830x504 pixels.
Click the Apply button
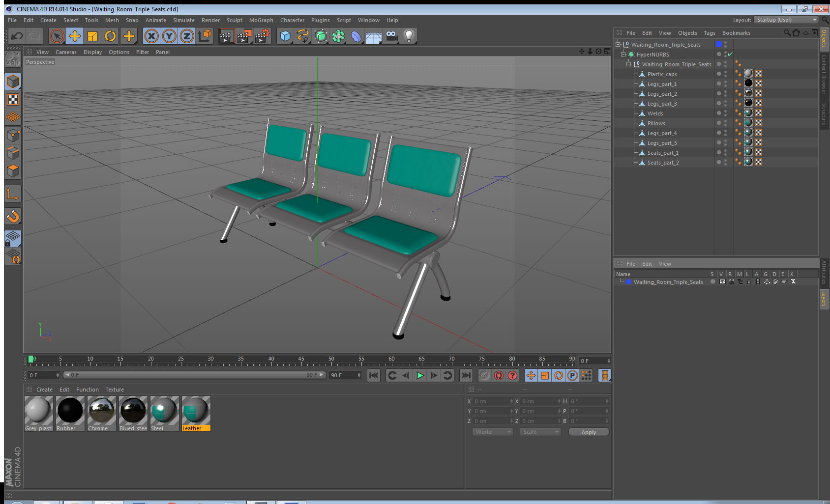589,432
